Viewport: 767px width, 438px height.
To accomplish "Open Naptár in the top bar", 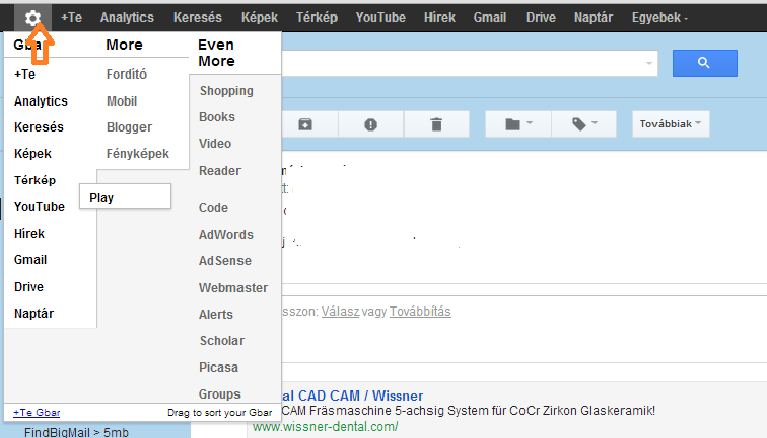I will point(593,18).
